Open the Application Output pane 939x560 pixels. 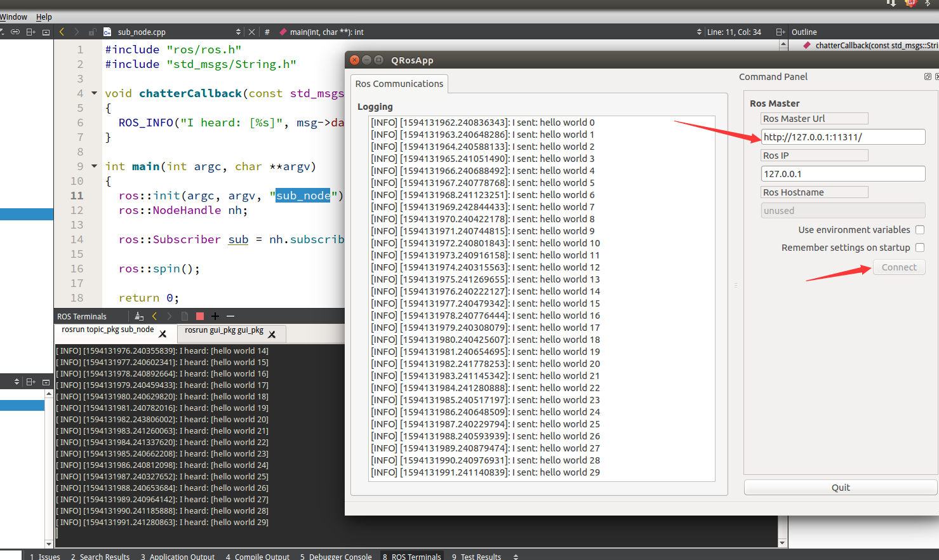tap(178, 556)
